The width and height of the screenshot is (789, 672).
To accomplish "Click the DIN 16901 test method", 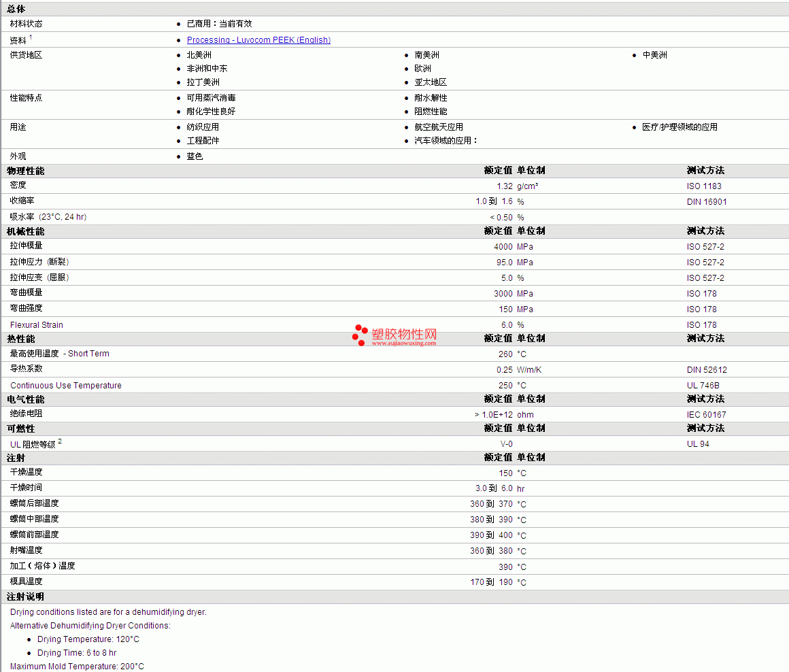I will (707, 202).
